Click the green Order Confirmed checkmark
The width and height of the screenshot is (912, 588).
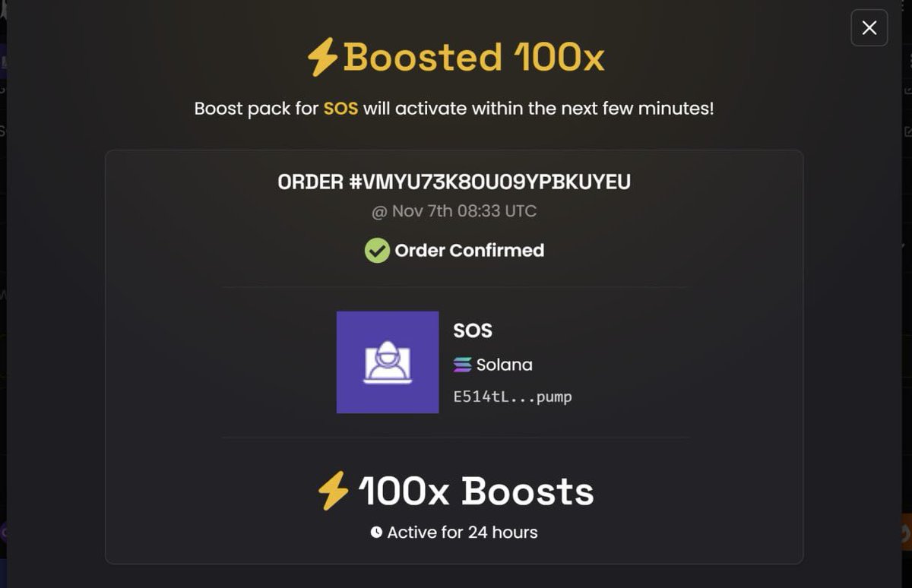pyautogui.click(x=377, y=250)
